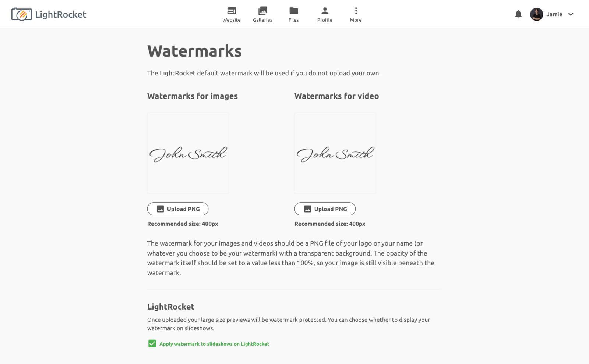Open the More three-dots menu
This screenshot has height=364, width=589.
[x=356, y=11]
